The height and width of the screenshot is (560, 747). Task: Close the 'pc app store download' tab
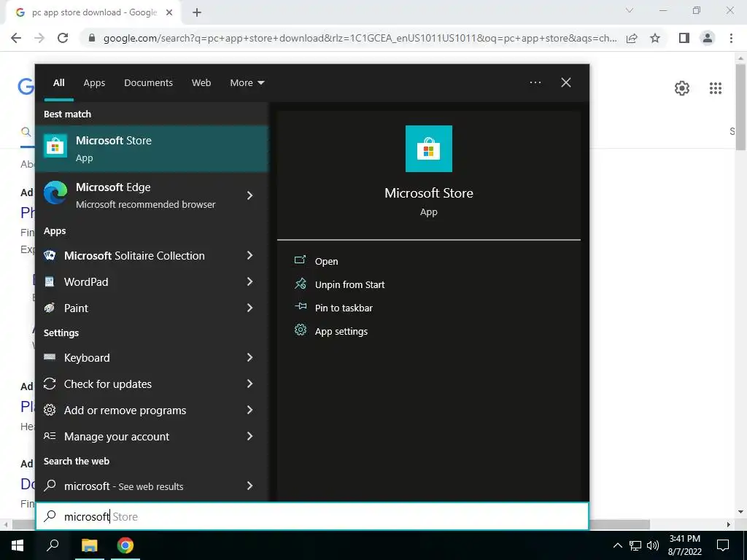coord(169,12)
